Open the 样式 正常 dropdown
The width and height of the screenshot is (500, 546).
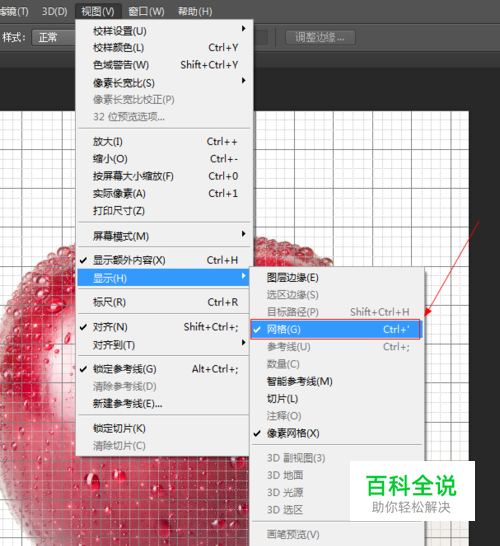pyautogui.click(x=53, y=37)
